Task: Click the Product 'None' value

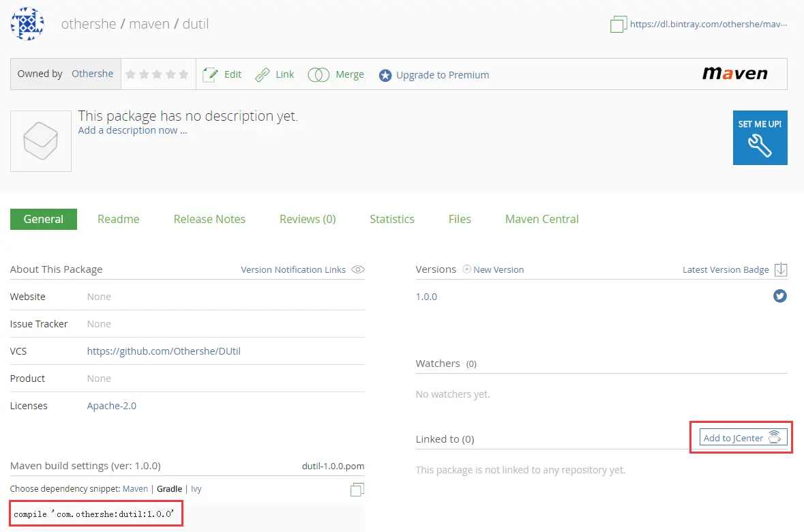Action: pos(99,379)
